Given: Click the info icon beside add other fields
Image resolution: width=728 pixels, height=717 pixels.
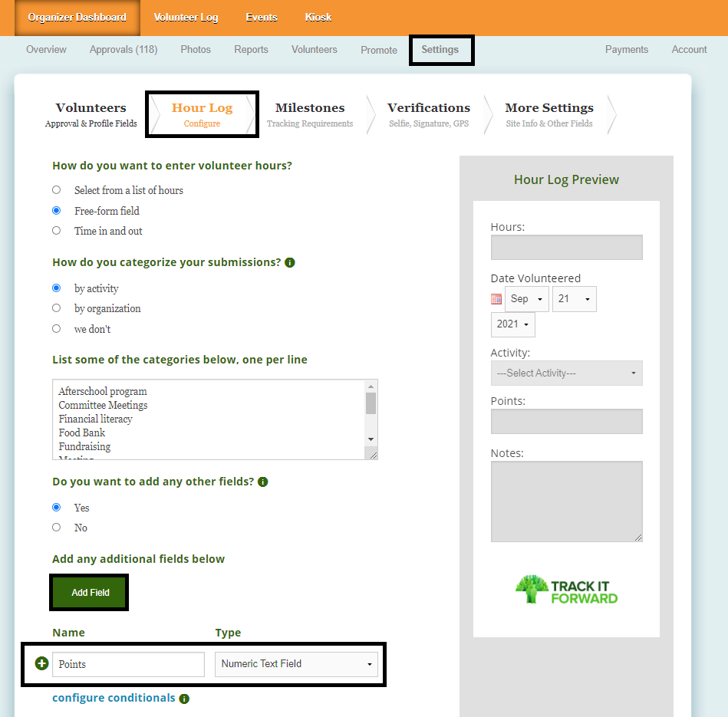Looking at the screenshot, I should [x=263, y=482].
